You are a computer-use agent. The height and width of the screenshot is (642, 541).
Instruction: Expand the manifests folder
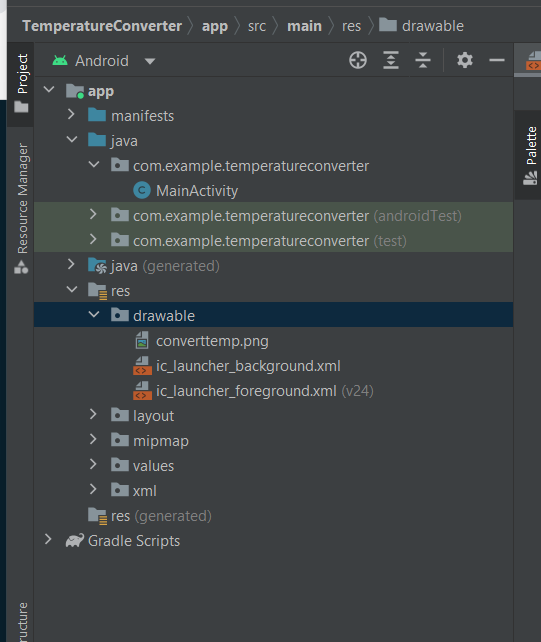coord(71,115)
